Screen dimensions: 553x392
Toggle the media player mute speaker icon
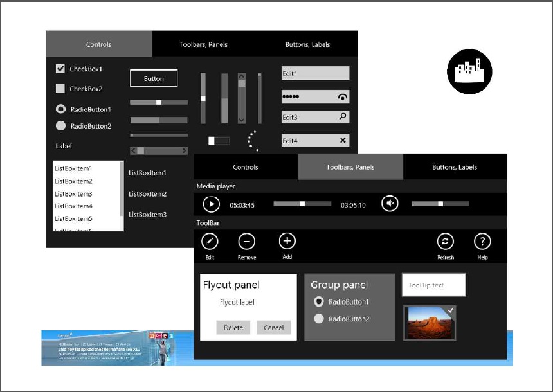390,204
